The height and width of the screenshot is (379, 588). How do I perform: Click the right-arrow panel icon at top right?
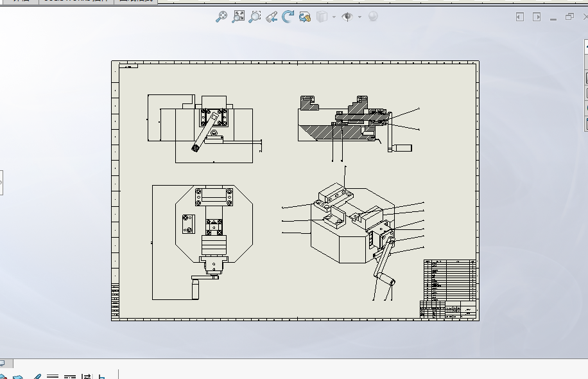tap(537, 17)
